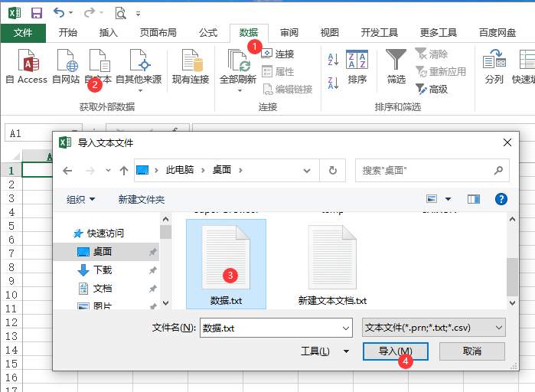Import data 自文本 from text file
The image size is (535, 392).
(x=98, y=67)
